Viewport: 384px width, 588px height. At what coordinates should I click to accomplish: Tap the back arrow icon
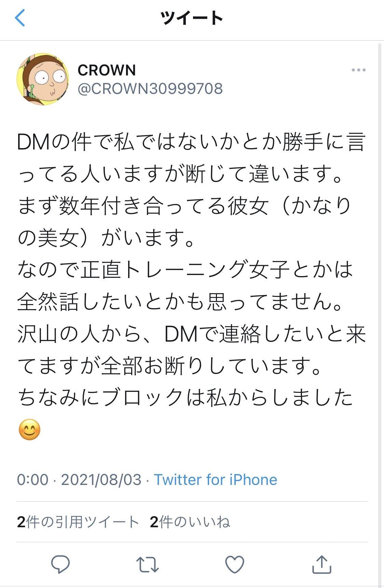point(20,18)
